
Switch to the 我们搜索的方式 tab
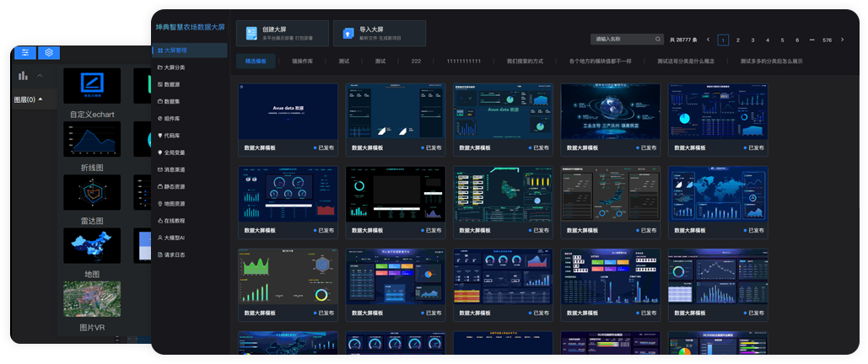[x=525, y=62]
